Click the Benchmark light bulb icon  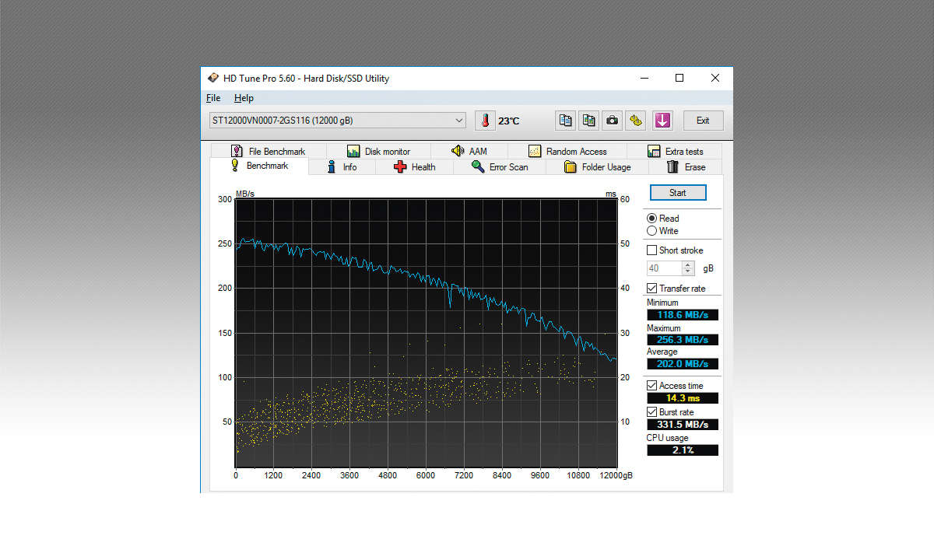[235, 166]
